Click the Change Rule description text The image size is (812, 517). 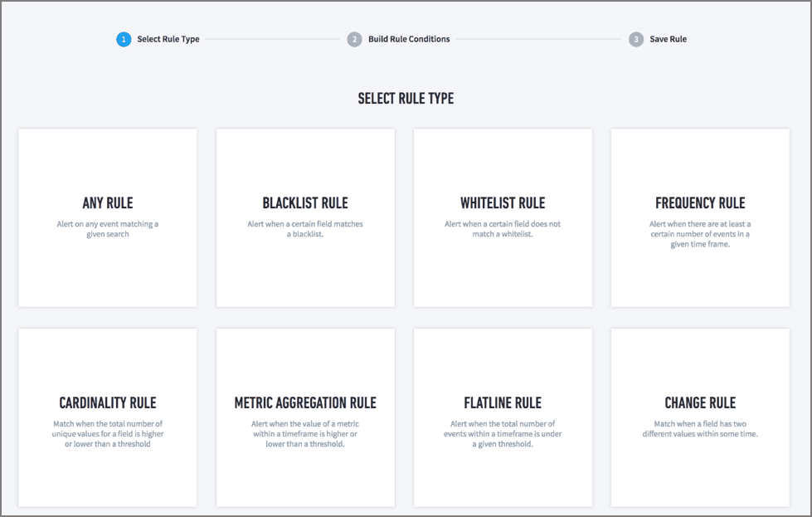pyautogui.click(x=700, y=428)
